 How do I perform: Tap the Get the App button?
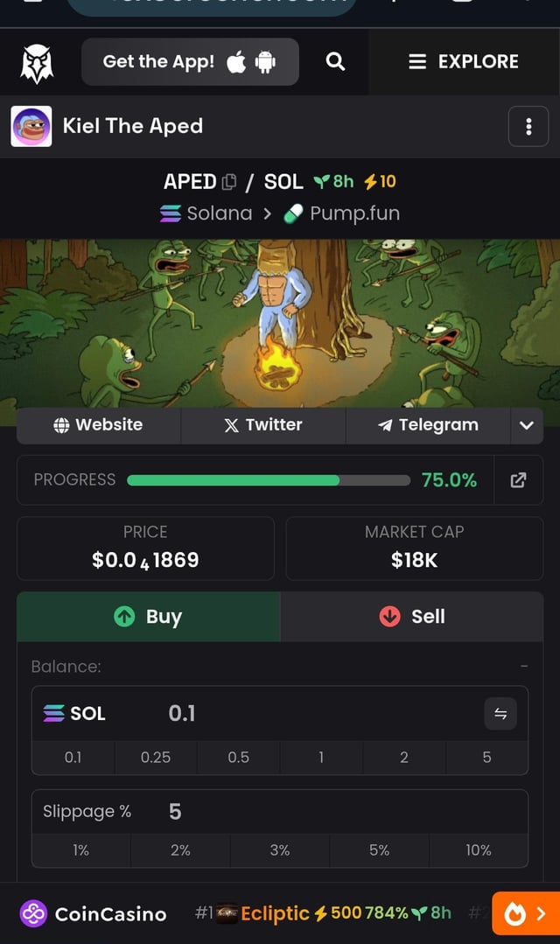coord(190,61)
